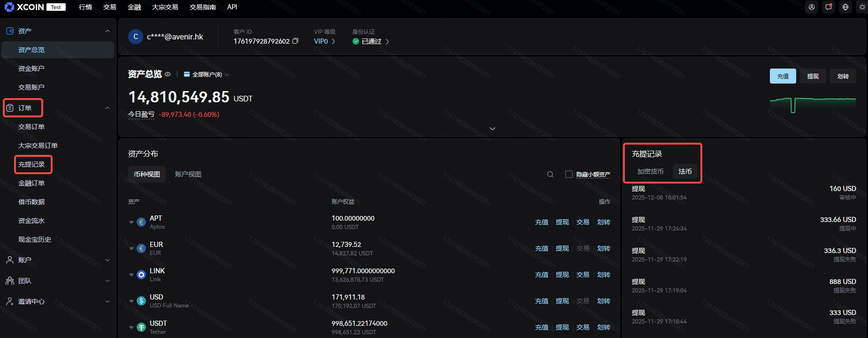Click the globe language icon
Image resolution: width=868 pixels, height=338 pixels.
click(845, 7)
